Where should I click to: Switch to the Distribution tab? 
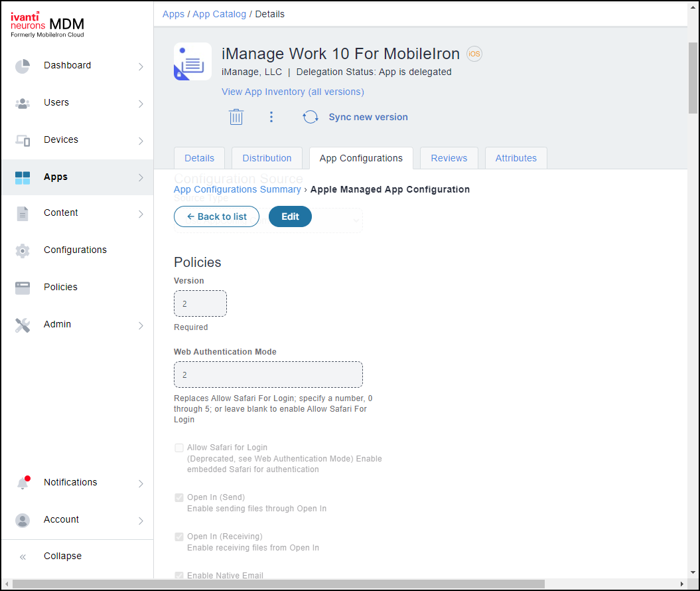267,158
